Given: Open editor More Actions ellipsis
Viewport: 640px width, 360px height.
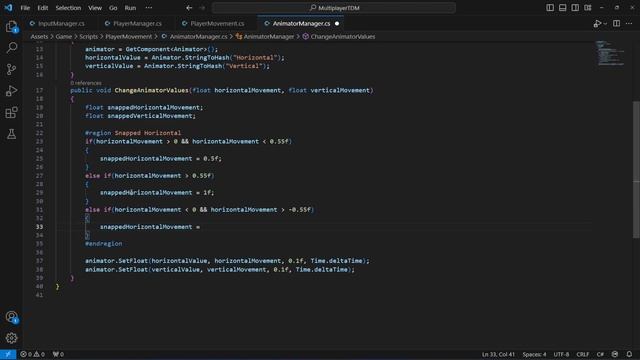Looking at the screenshot, I should click(x=629, y=24).
